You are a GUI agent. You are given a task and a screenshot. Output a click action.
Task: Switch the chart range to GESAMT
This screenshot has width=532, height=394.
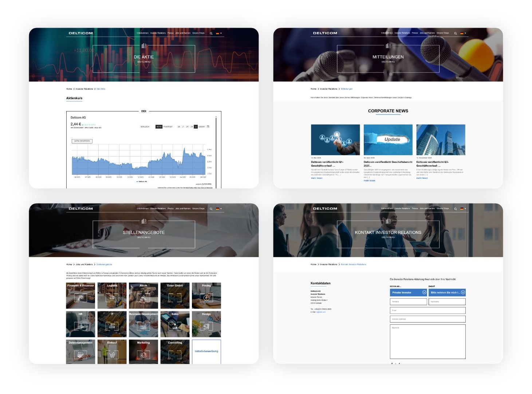point(202,127)
